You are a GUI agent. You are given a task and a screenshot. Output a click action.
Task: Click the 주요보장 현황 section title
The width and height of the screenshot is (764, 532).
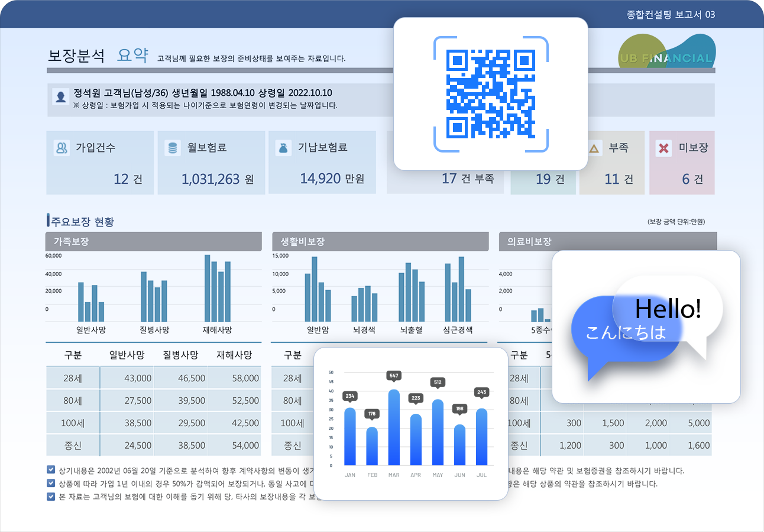pyautogui.click(x=83, y=222)
